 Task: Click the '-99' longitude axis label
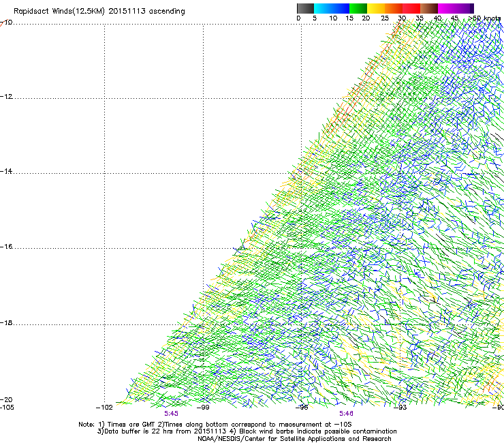(x=203, y=408)
